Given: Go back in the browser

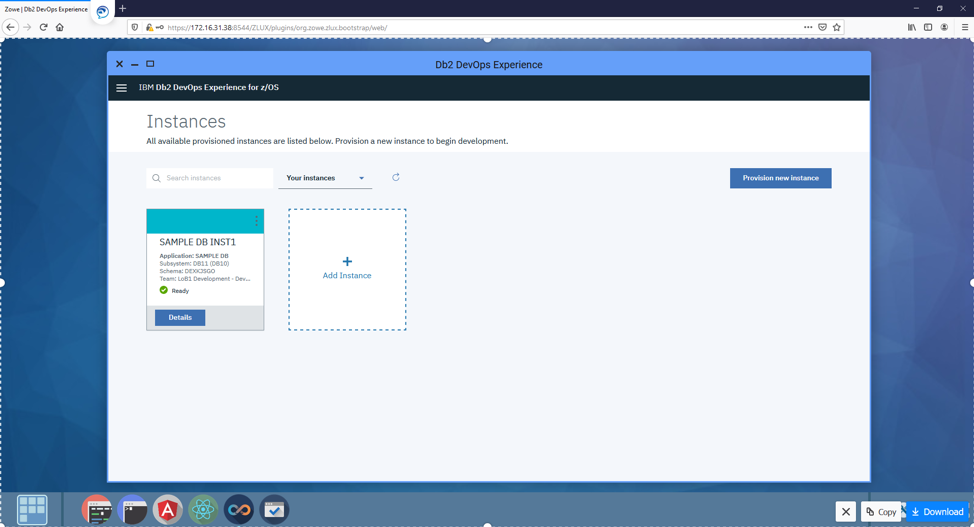Looking at the screenshot, I should 11,27.
